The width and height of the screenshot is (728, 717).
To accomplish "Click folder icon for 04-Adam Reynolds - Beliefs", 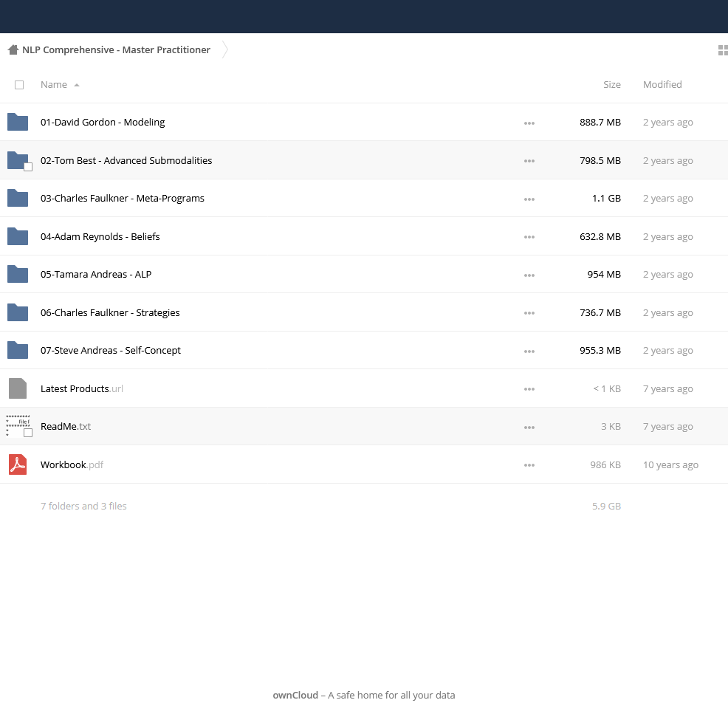I will [x=18, y=236].
